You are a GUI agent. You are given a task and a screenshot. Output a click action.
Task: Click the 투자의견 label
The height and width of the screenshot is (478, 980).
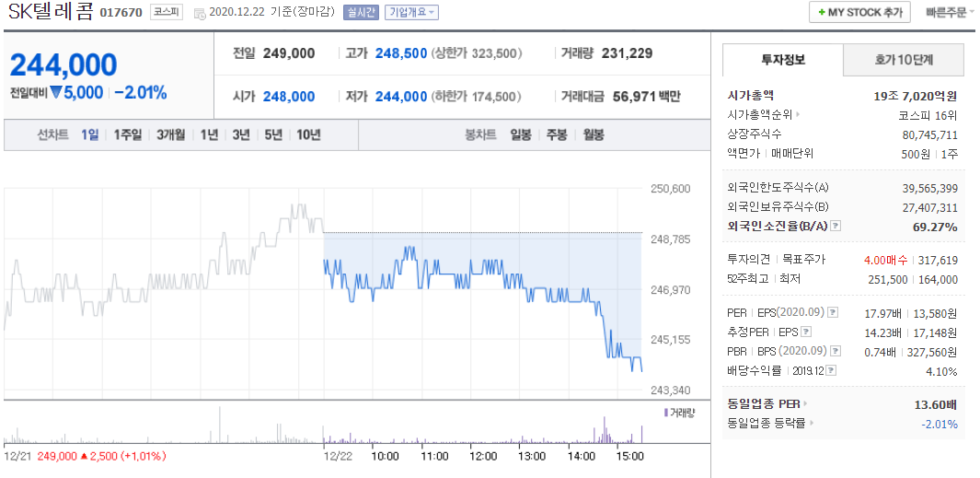(x=749, y=260)
